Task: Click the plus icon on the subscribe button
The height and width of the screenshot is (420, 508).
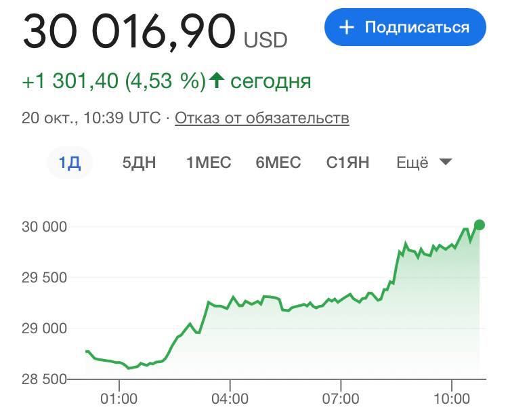Action: pos(347,27)
